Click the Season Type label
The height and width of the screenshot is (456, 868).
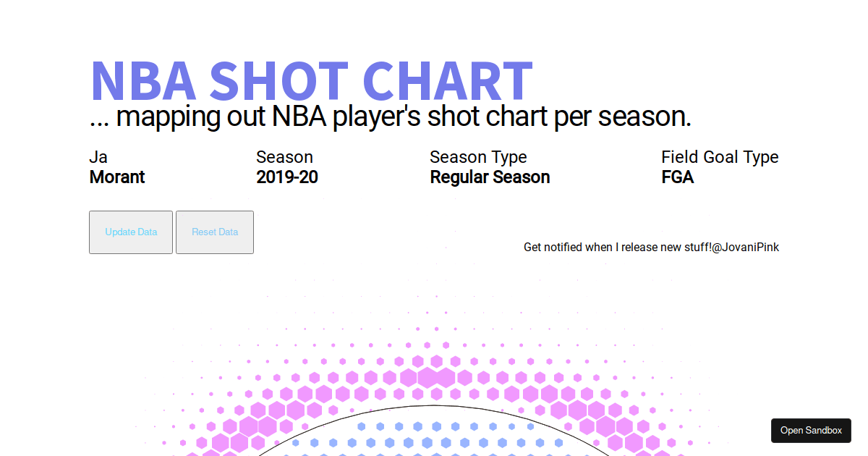[478, 156]
